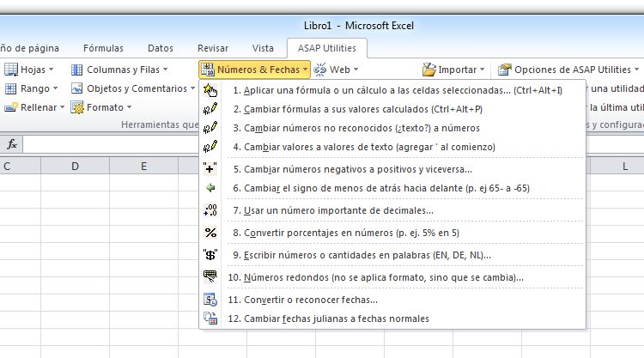Click the dollar sign icon beside item 9
The width and height of the screenshot is (644, 358).
coord(210,255)
